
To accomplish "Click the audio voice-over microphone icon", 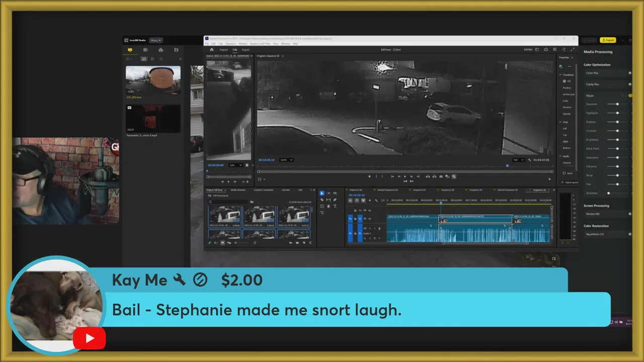I will click(x=379, y=229).
